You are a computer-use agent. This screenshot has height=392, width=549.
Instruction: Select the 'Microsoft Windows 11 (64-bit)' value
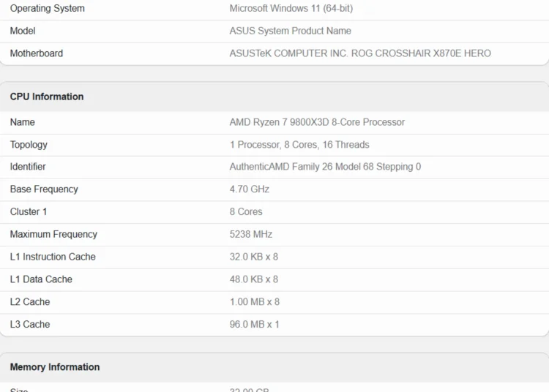[291, 8]
